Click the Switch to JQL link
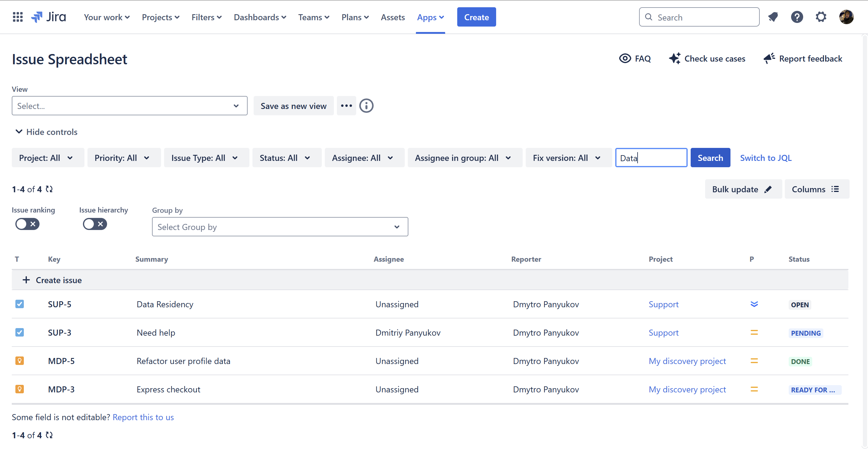Viewport: 868px width, 460px height. [x=765, y=158]
